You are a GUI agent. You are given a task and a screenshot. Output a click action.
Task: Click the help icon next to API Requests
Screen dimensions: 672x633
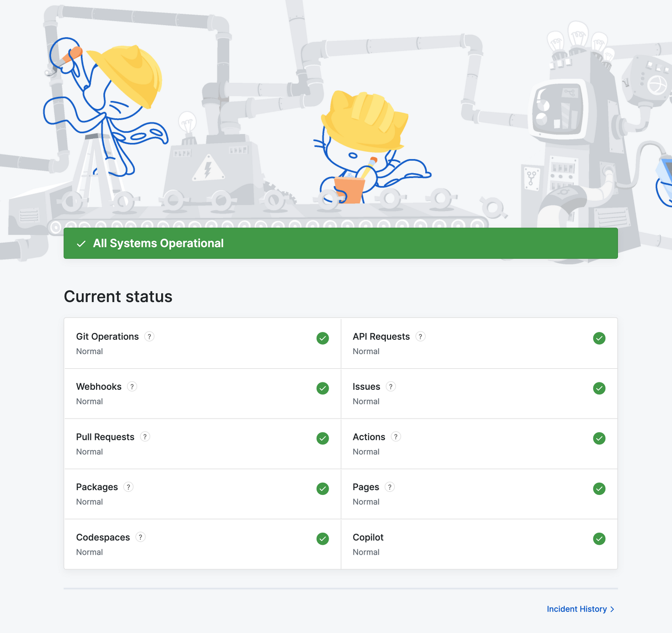421,337
